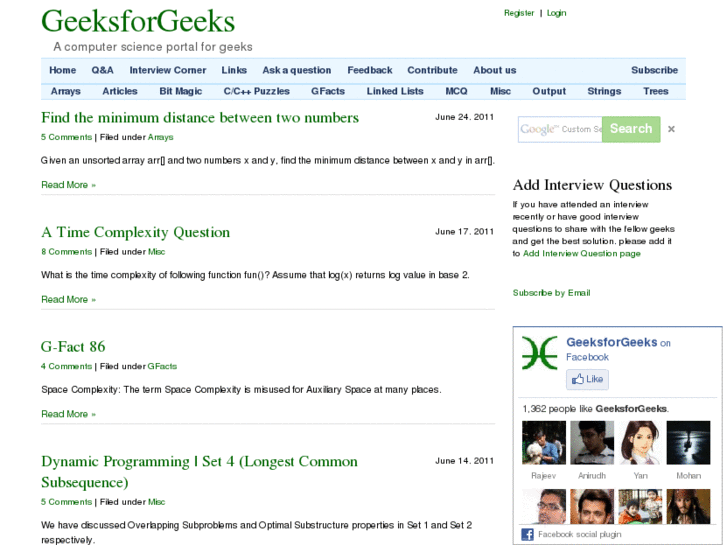Open Yan's profile picture
This screenshot has height=545, width=727.
(640, 442)
